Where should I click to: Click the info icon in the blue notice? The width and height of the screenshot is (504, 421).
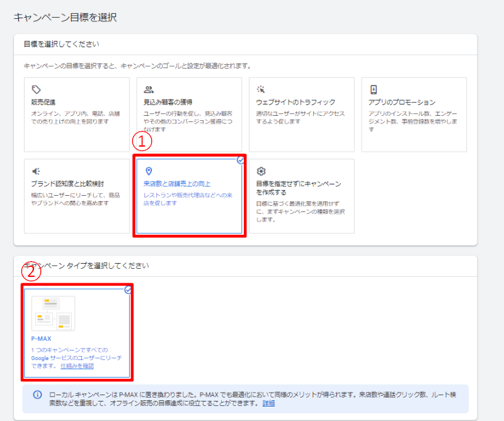(37, 395)
